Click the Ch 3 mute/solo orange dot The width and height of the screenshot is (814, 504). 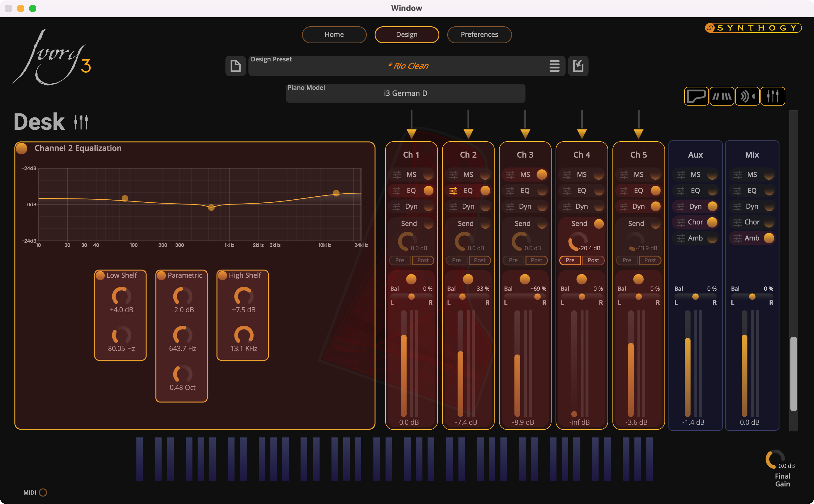[x=525, y=279]
